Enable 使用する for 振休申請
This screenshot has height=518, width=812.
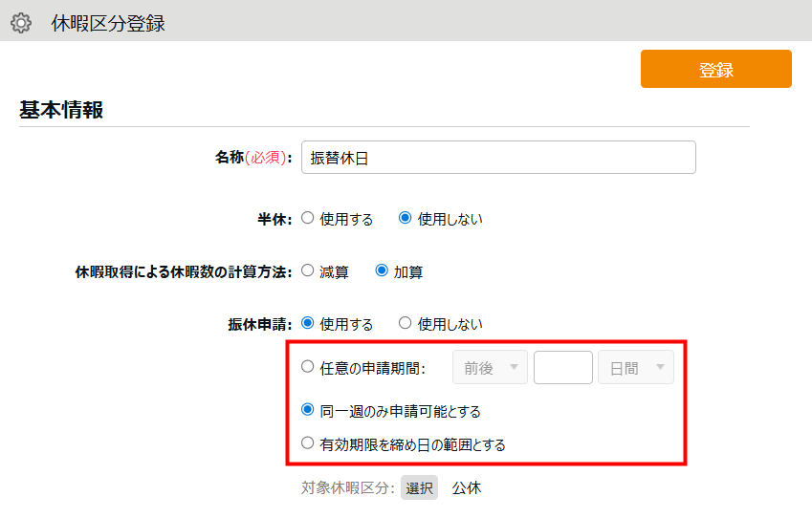pos(308,323)
